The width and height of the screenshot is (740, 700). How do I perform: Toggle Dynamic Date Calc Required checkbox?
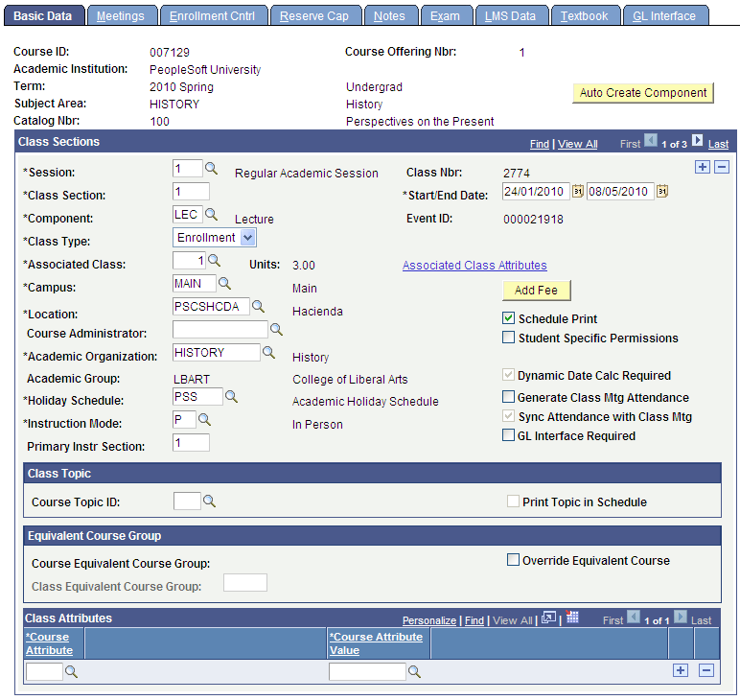[x=508, y=375]
